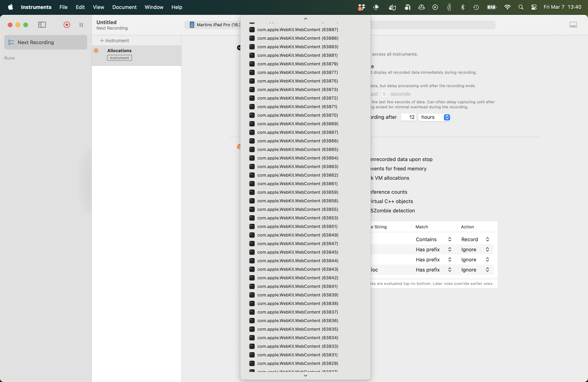Choose com.apple.WebKit.WebContent (63858)
This screenshot has width=588, height=382.
305,201
